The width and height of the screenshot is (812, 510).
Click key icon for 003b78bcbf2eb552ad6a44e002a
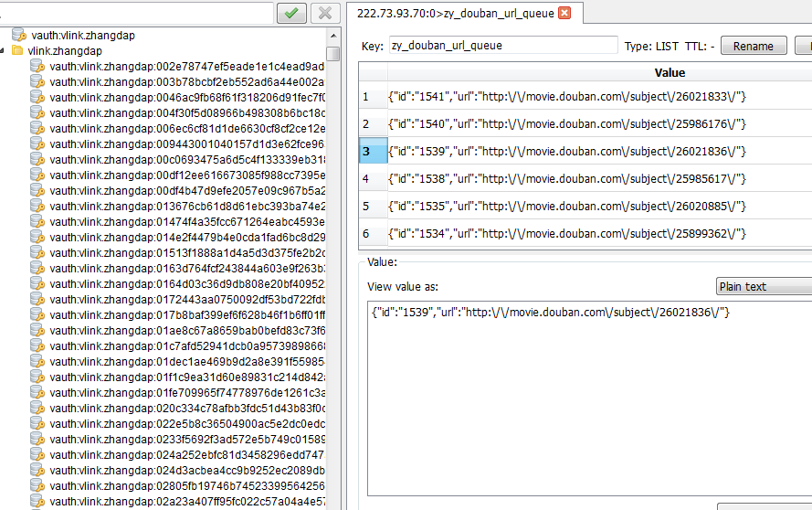(37, 81)
